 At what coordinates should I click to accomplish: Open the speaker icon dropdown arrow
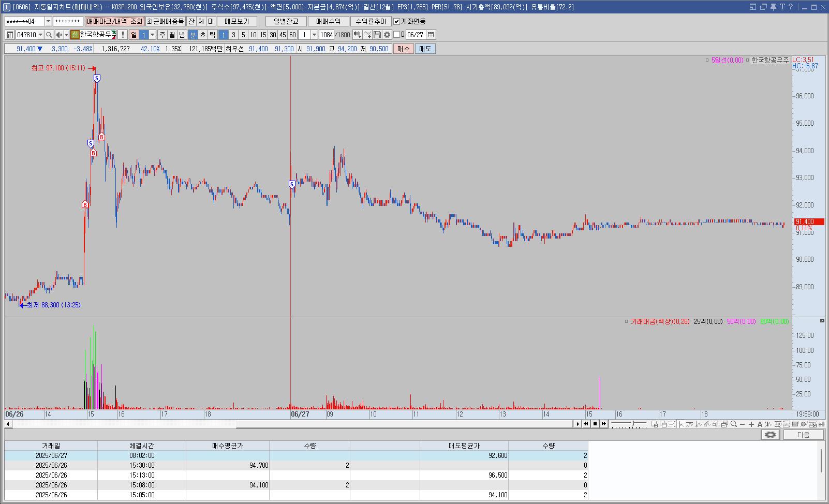[66, 35]
